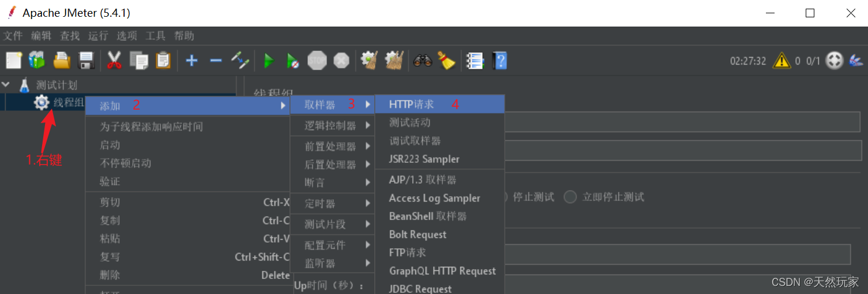Select GraphQL HTTP Request entry
This screenshot has height=294, width=868.
pyautogui.click(x=440, y=271)
